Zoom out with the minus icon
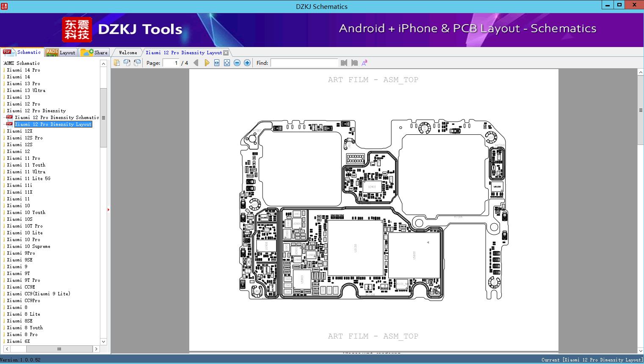 coord(237,63)
